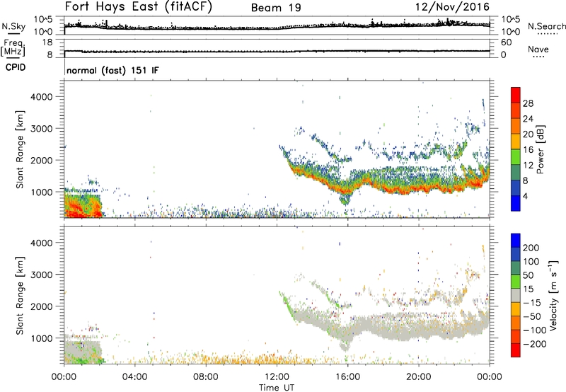Click the green velocity streak near 12:30 UT
Image resolution: width=566 pixels, height=392 pixels.
[x=287, y=305]
